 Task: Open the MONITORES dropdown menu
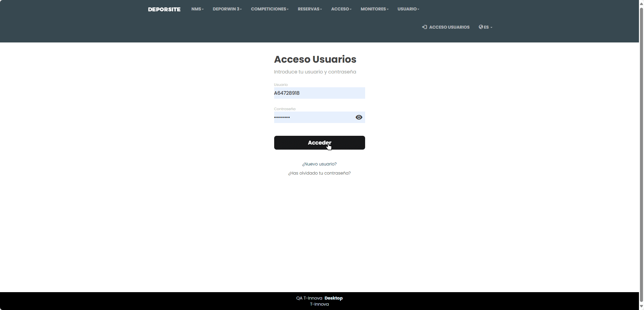point(375,9)
